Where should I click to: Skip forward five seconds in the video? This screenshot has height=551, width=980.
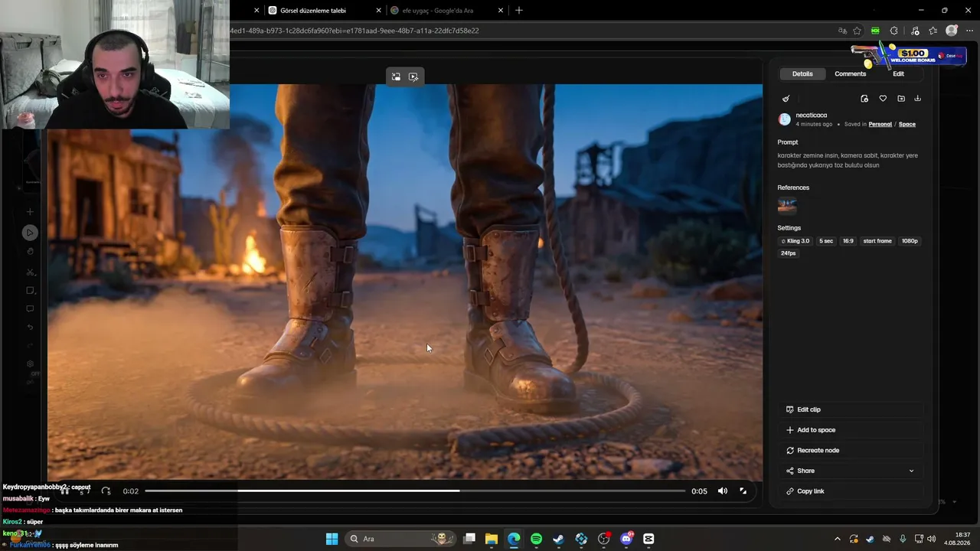106,491
